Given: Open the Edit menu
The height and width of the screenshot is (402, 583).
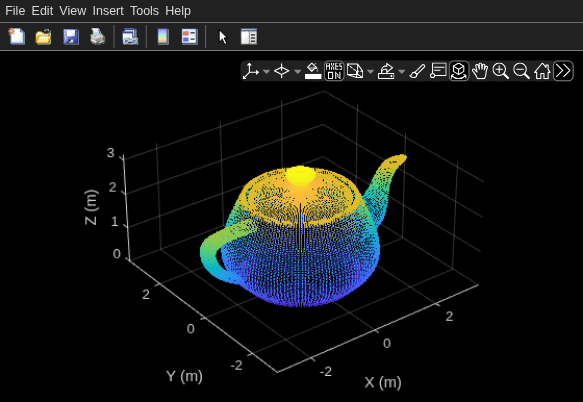Looking at the screenshot, I should [42, 11].
